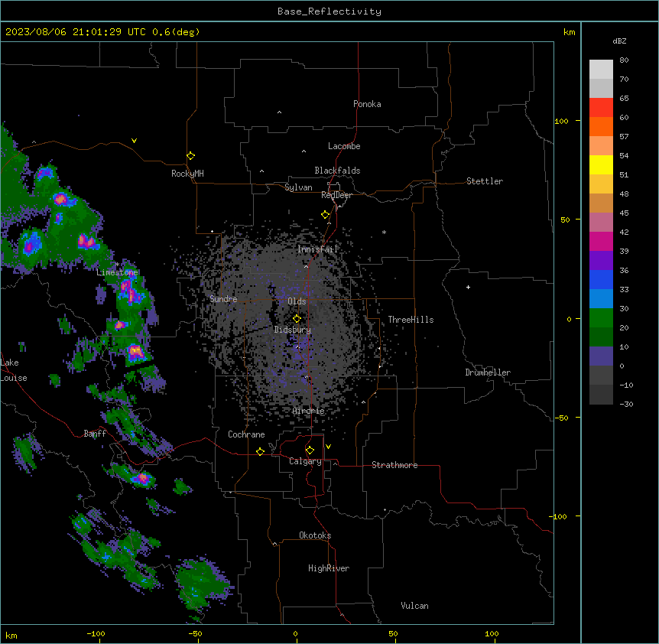Click the Innisfail label
Image resolution: width=659 pixels, height=644 pixels.
pos(318,249)
